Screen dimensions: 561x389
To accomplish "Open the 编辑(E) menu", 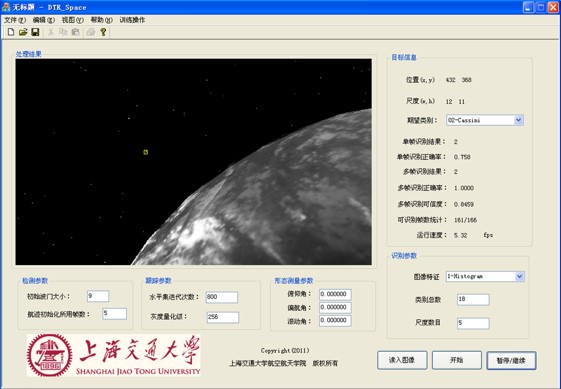I will tap(44, 20).
